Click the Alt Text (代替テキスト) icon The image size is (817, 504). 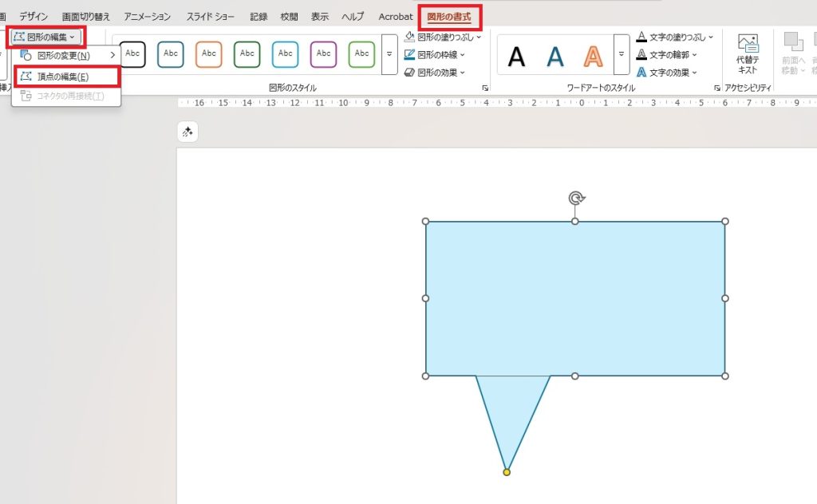(748, 46)
